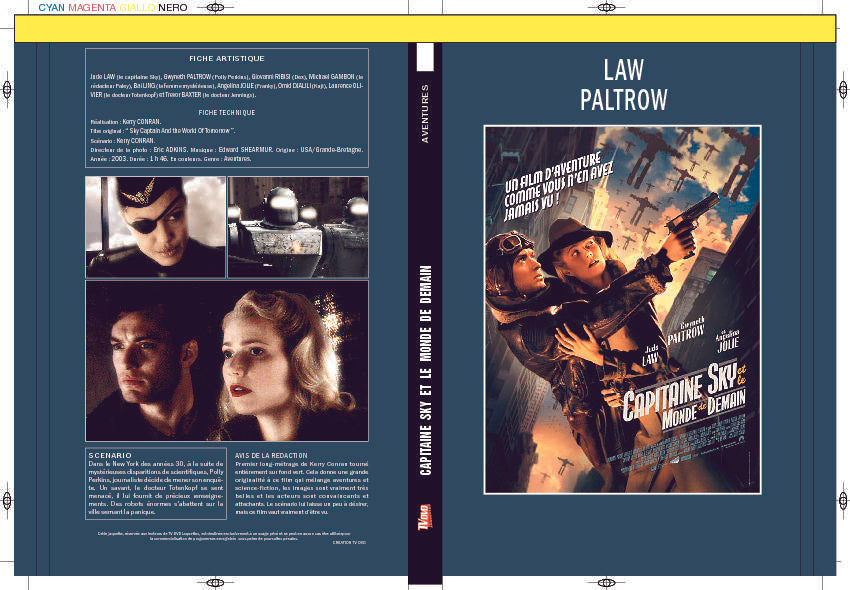This screenshot has height=590, width=850.
Task: Select the large photo of the man and blonde woman
Action: pyautogui.click(x=227, y=361)
